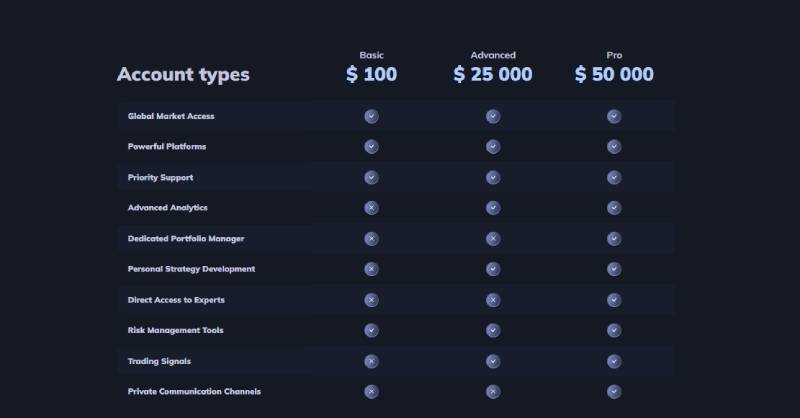Click Basic cross icon for Advanced Analytics
Screen dimensions: 800x418
(371, 208)
